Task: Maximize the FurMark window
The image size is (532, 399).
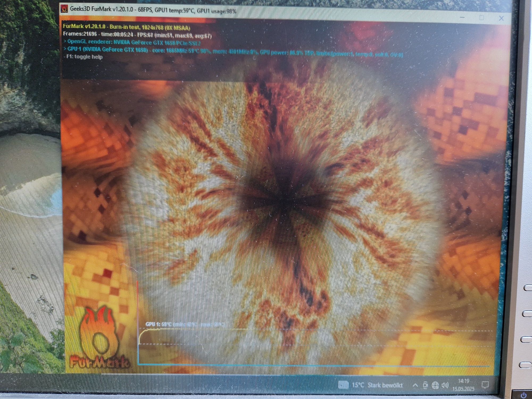Action: 482,18
